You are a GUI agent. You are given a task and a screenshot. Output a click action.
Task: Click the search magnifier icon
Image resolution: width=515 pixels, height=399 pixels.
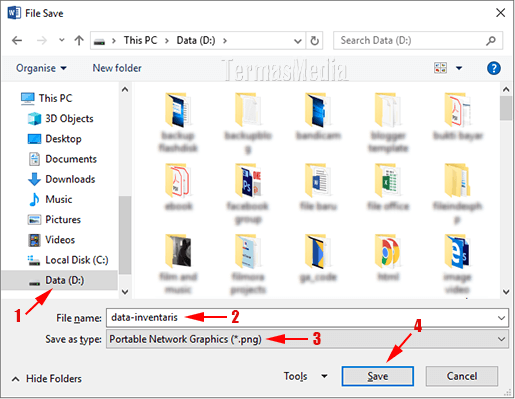(x=491, y=41)
